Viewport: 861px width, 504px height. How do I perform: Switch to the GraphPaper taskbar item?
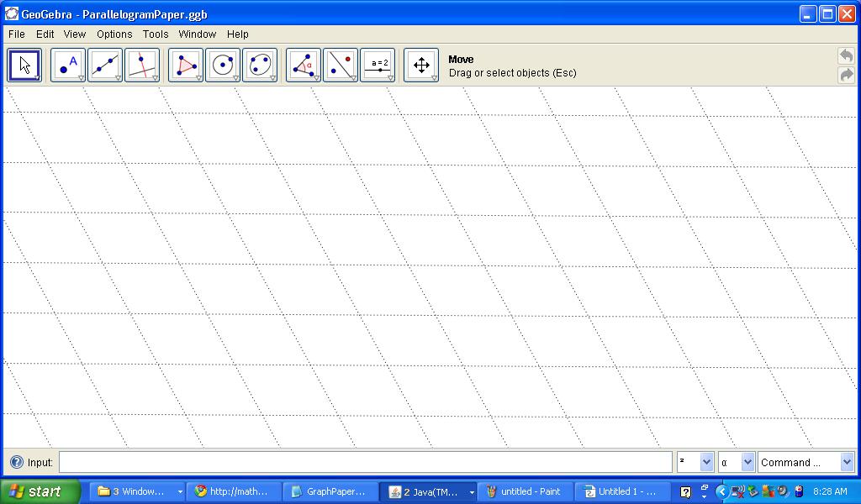[331, 491]
